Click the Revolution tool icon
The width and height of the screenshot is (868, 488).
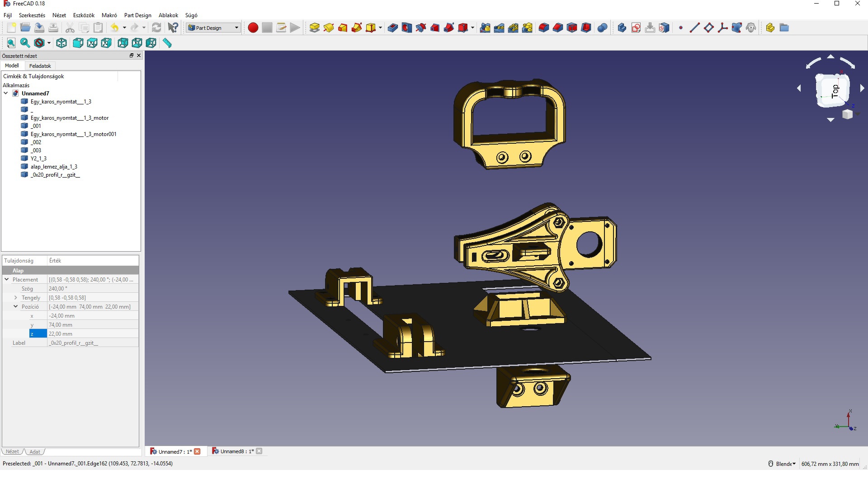point(329,28)
